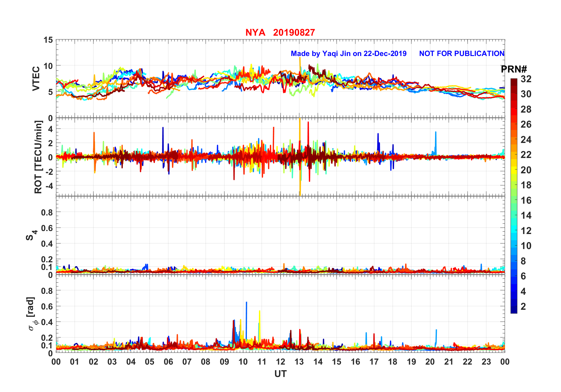Click the colorbar tick label '24'
Screen dimensions: 561x392
tap(526, 140)
